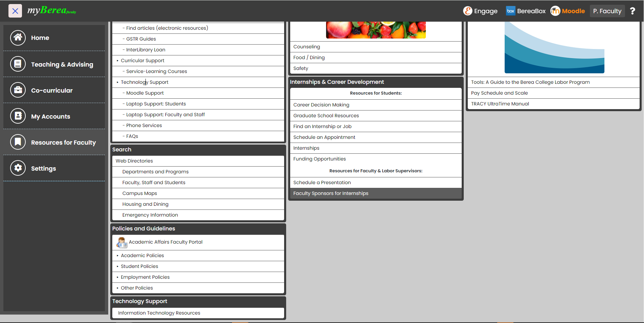Open the help question mark icon
Image resolution: width=644 pixels, height=323 pixels.
coord(632,11)
